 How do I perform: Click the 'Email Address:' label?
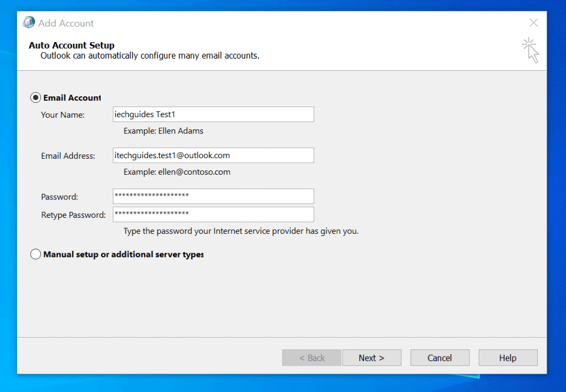(x=68, y=156)
